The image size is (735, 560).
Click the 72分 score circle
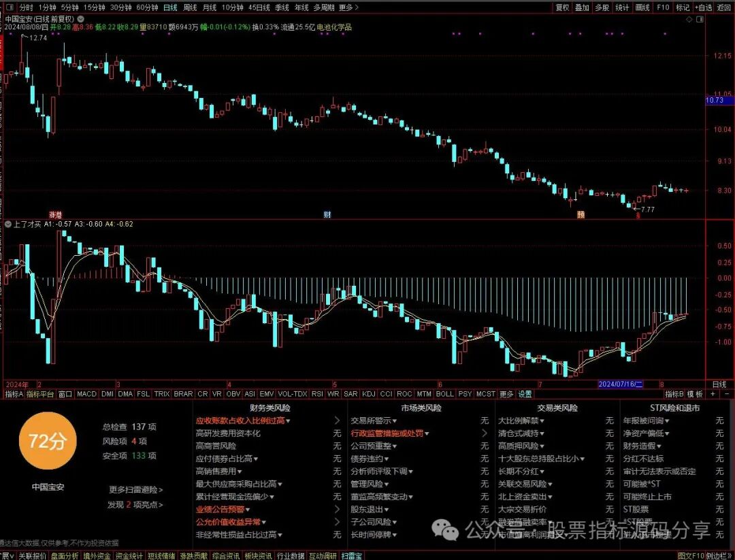(48, 440)
